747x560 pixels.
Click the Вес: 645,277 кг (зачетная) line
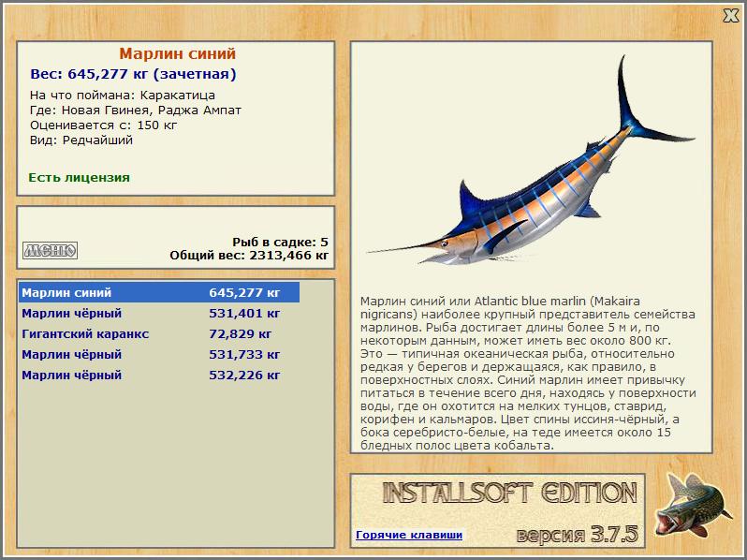click(133, 74)
